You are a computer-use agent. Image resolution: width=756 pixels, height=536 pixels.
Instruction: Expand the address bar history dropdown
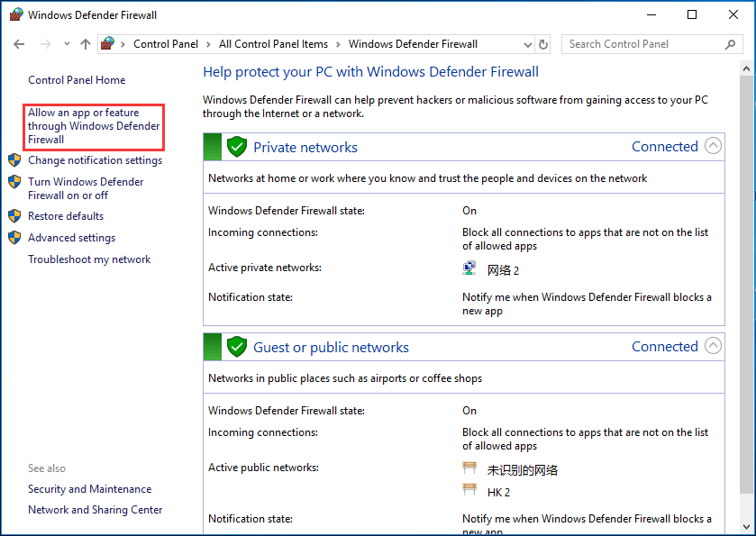528,45
